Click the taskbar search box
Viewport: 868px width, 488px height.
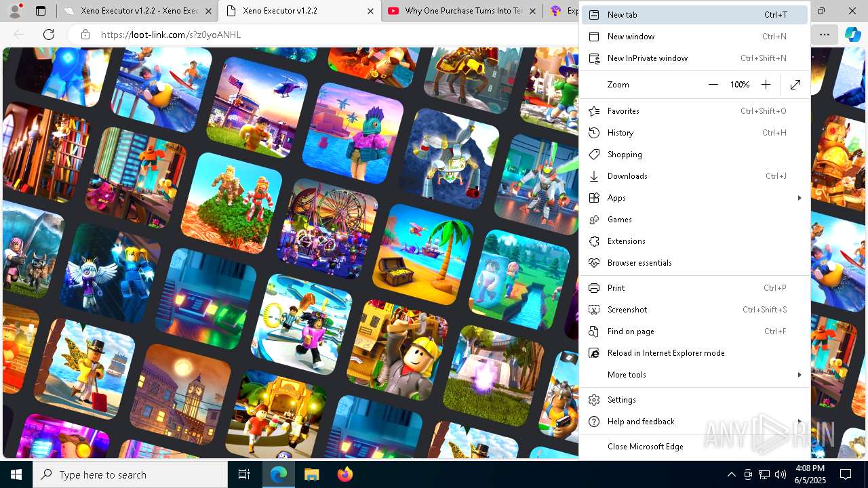pos(130,474)
